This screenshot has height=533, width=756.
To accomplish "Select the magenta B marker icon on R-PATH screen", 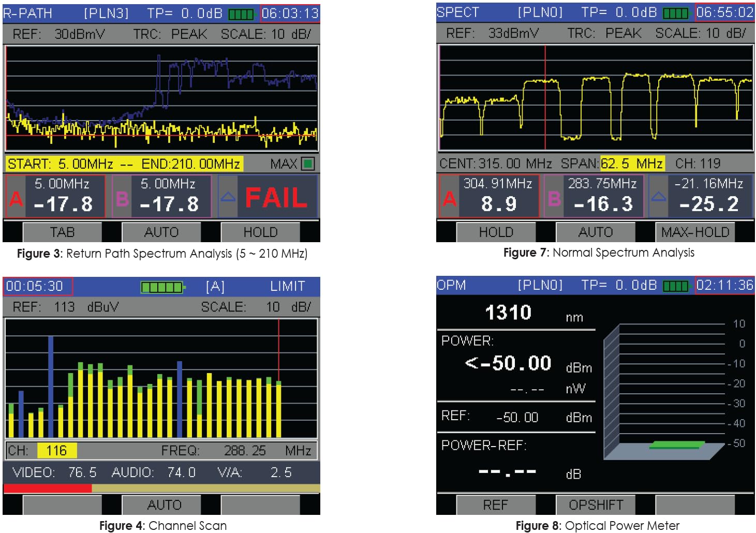I will click(x=123, y=199).
